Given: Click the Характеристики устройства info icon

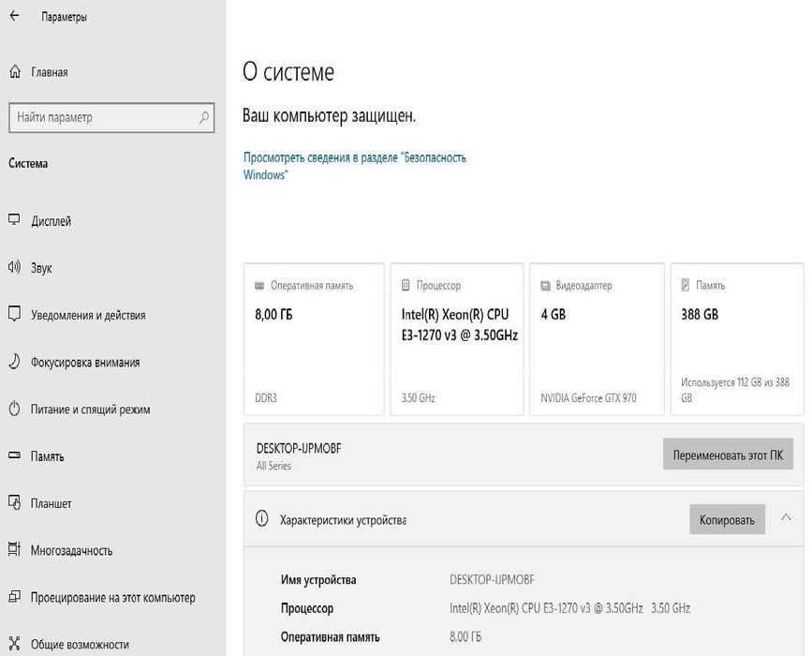Looking at the screenshot, I should (x=262, y=518).
